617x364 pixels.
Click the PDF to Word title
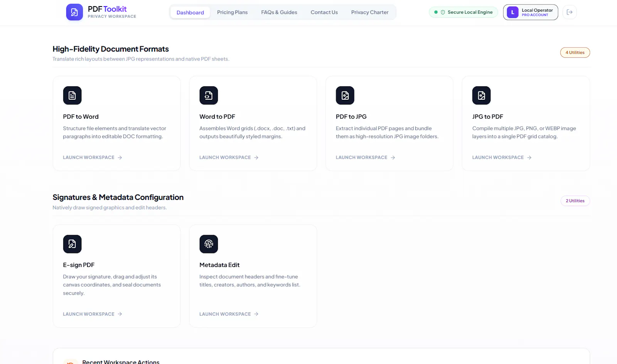pos(81,117)
